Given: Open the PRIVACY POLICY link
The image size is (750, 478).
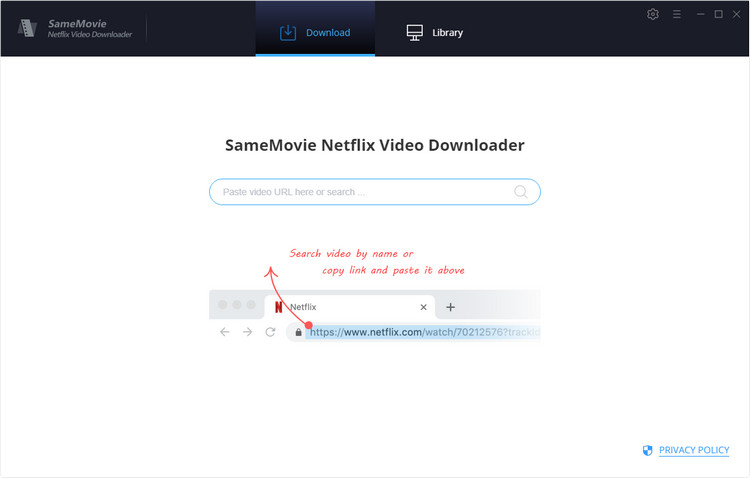Looking at the screenshot, I should coord(694,450).
